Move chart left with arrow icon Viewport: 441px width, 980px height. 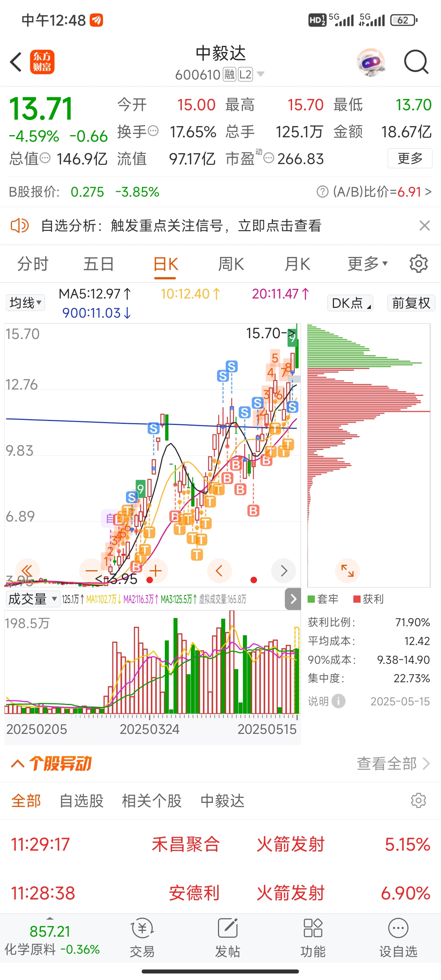click(219, 571)
